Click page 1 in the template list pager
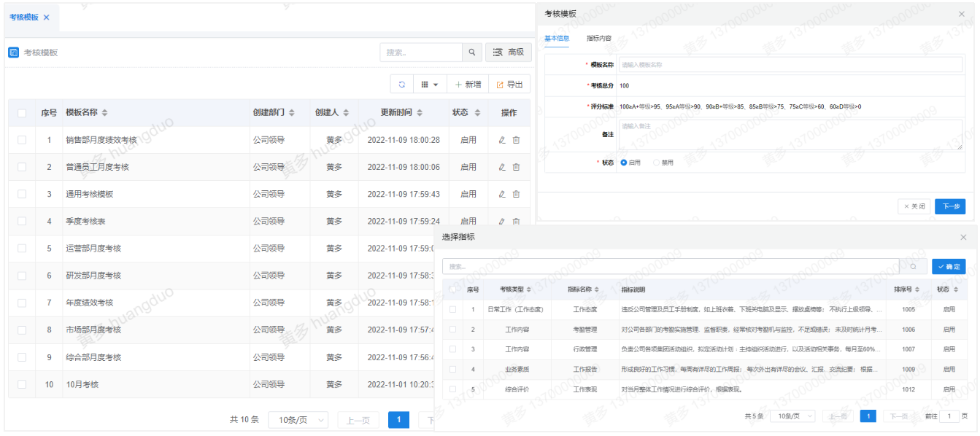 coord(398,420)
